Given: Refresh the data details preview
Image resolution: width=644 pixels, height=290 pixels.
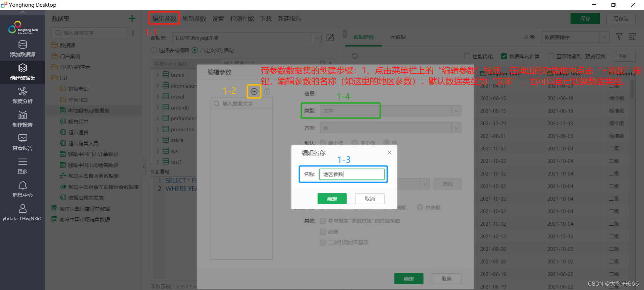Looking at the screenshot, I should [355, 56].
